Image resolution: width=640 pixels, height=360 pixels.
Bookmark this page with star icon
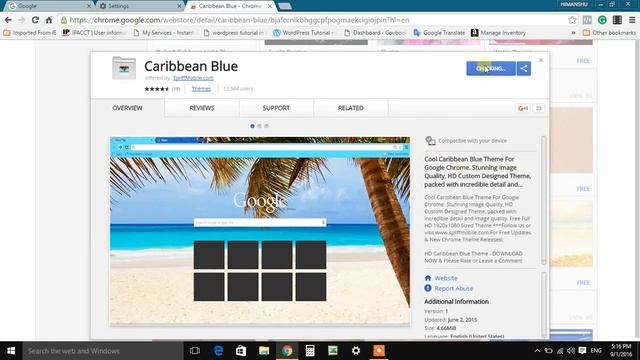[572, 20]
